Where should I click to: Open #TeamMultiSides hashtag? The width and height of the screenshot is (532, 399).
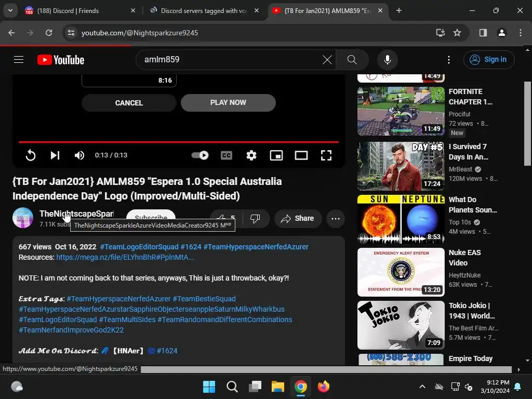tap(127, 320)
